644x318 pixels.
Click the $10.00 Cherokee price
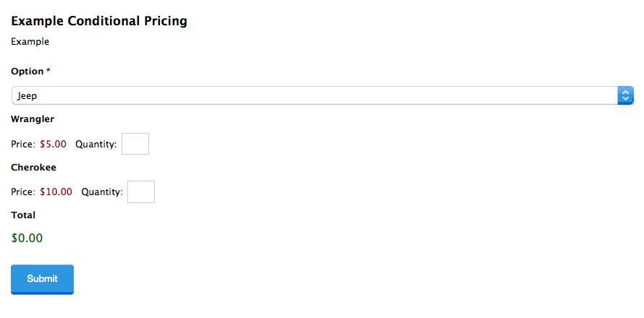[56, 192]
